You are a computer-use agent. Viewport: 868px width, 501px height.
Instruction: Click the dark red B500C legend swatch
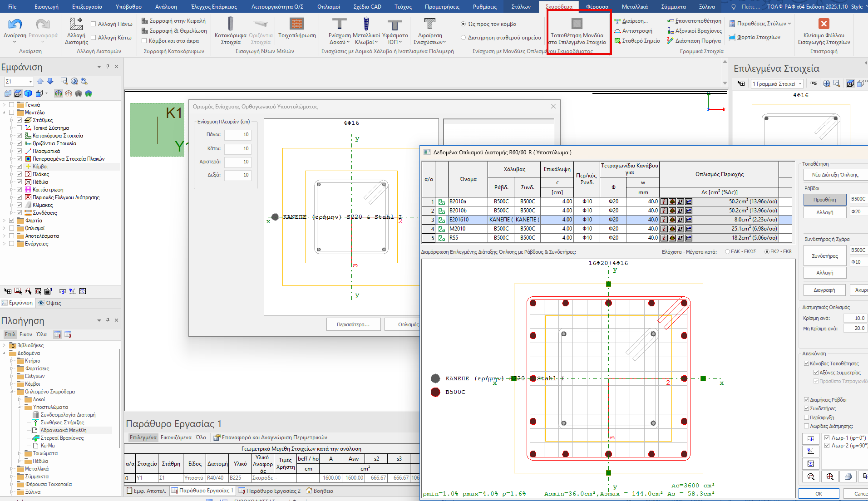tap(435, 392)
